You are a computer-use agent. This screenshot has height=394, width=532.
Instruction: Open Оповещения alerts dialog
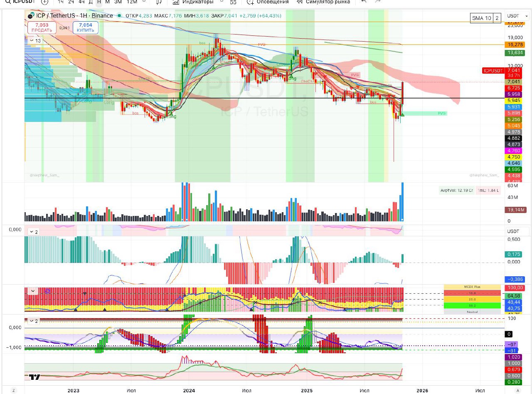click(x=268, y=2)
